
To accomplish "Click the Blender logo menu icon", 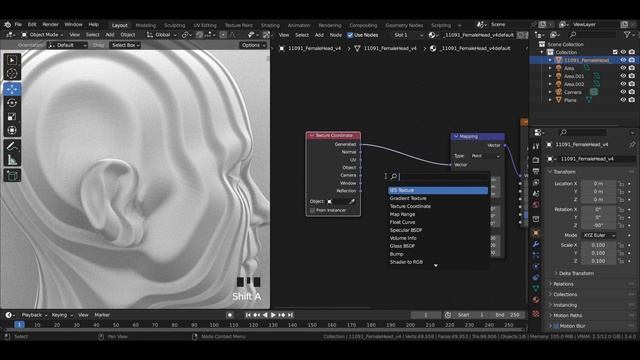I will 7,24.
